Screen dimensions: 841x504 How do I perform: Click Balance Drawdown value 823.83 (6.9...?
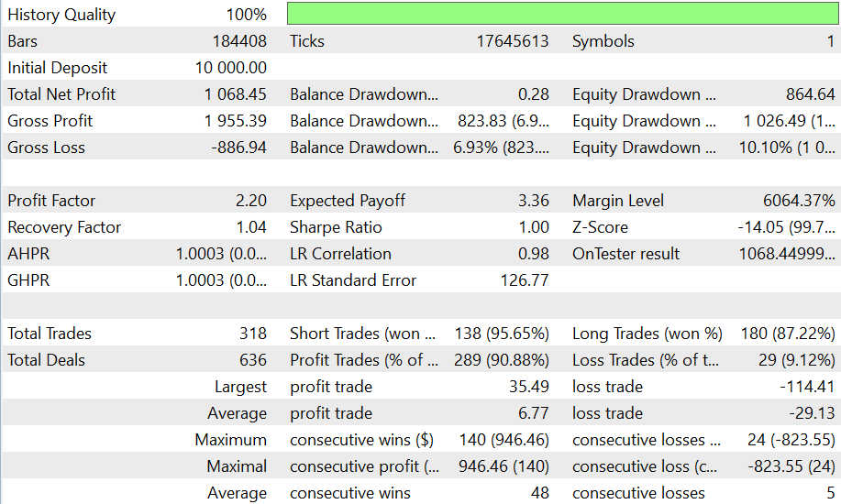[503, 121]
